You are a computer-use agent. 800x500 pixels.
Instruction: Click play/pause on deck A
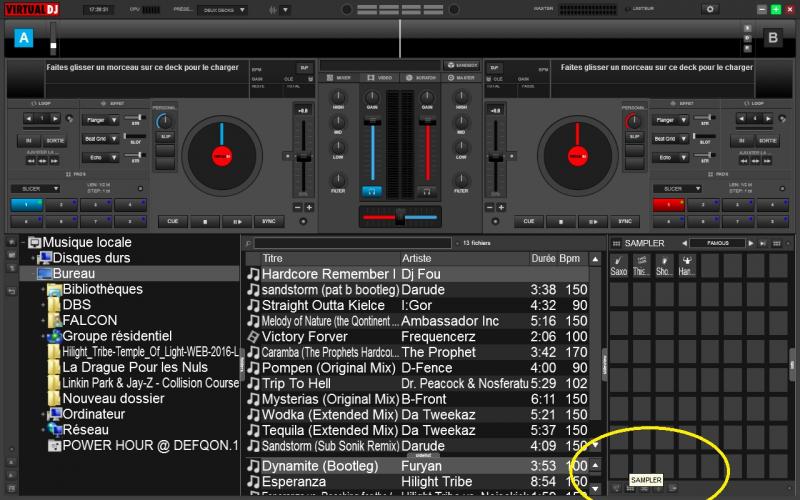coord(237,222)
